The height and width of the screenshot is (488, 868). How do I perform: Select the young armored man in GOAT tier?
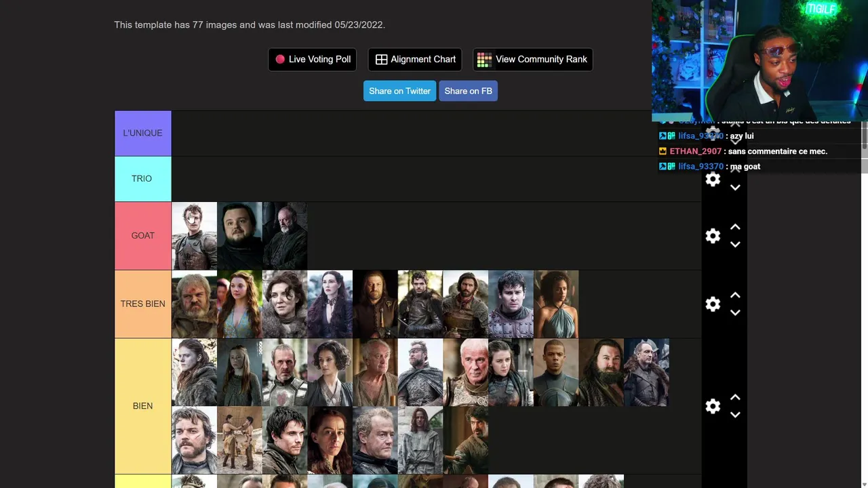pos(194,236)
